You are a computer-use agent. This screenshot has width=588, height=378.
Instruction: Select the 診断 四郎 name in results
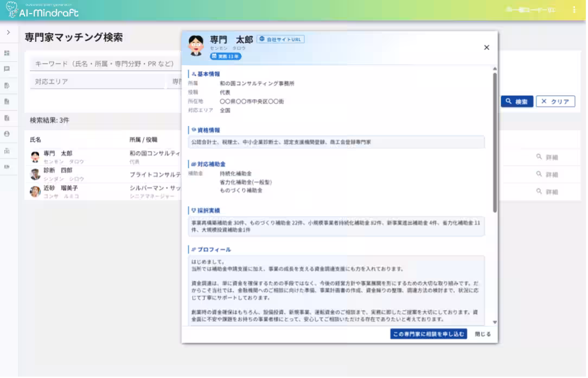tap(58, 171)
